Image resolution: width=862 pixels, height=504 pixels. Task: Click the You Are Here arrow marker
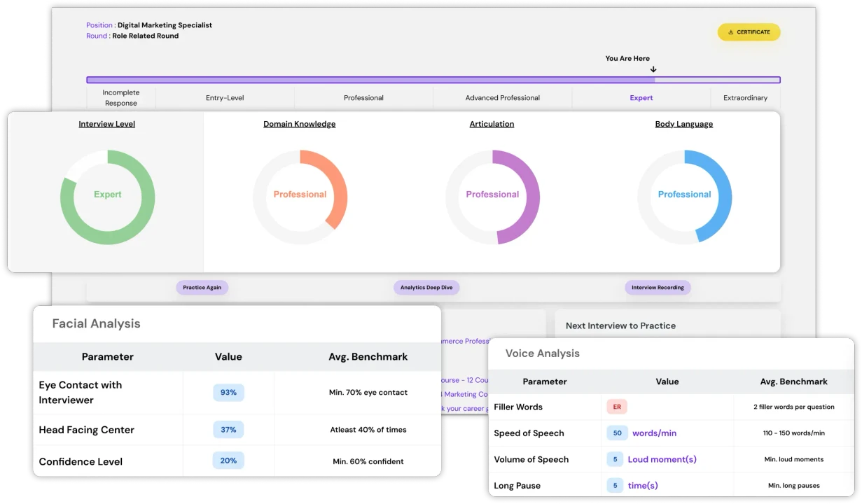(x=653, y=69)
